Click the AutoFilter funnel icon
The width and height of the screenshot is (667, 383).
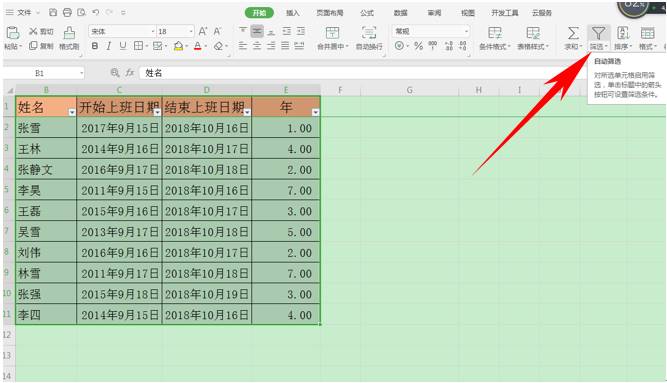[x=598, y=33]
